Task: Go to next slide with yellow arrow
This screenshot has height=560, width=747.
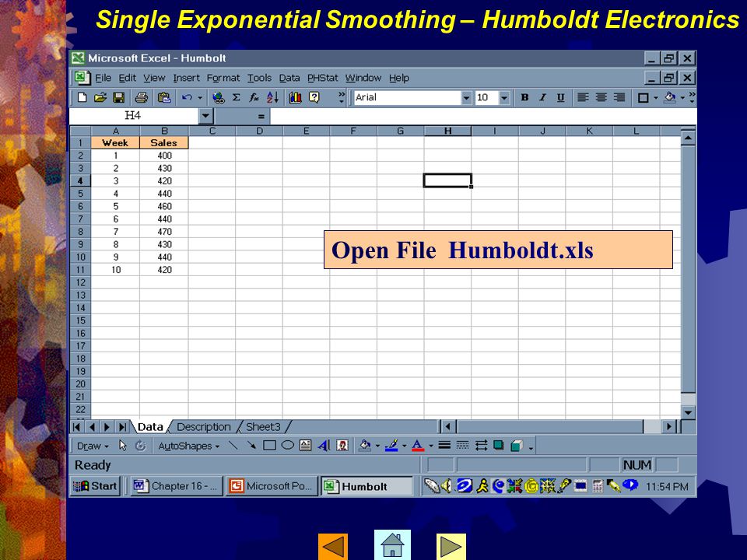Action: click(x=451, y=547)
